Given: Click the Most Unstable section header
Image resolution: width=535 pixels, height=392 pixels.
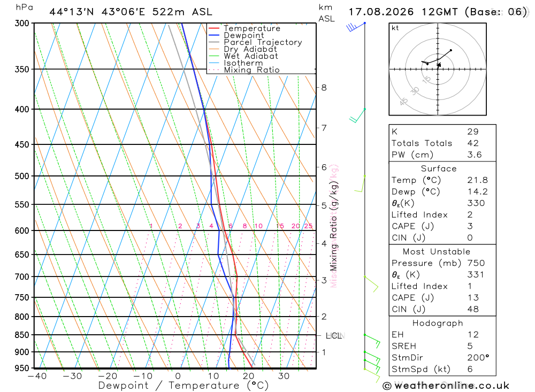Looking at the screenshot, I should click(x=437, y=252).
